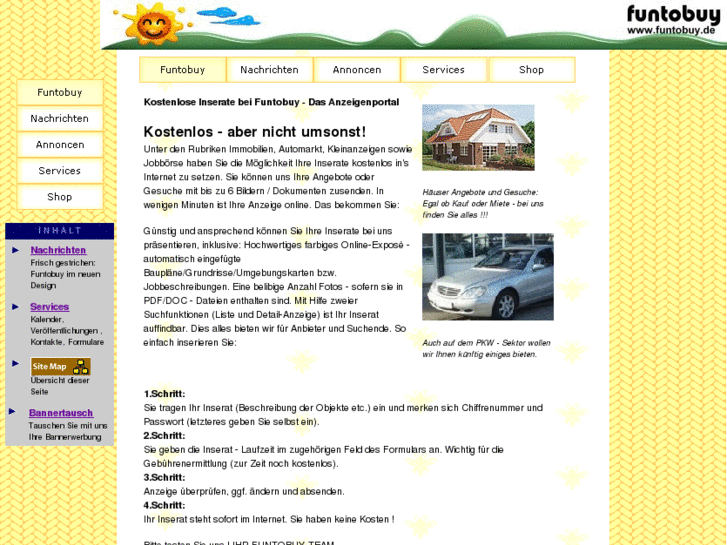Click the funtobuy logo in header
The height and width of the screenshot is (545, 727).
click(x=673, y=14)
